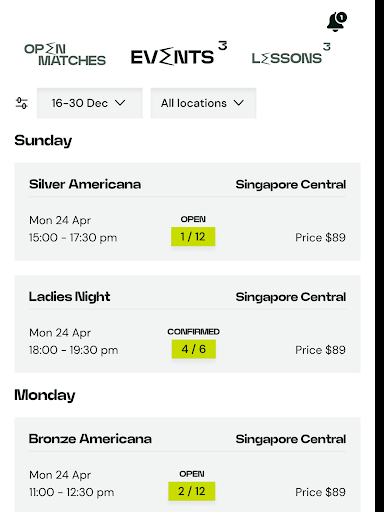This screenshot has width=384, height=512.
Task: Click the 2 / 12 open spots badge
Action: [x=192, y=491]
